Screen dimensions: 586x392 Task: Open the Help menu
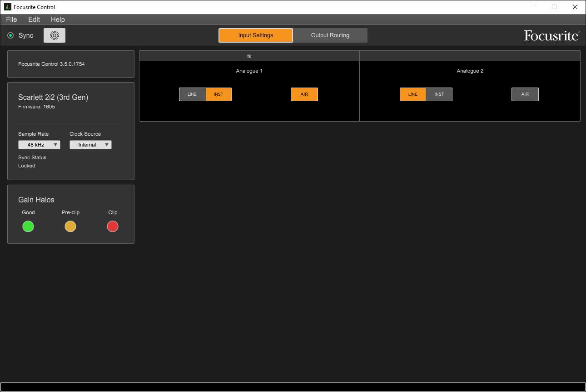[58, 20]
